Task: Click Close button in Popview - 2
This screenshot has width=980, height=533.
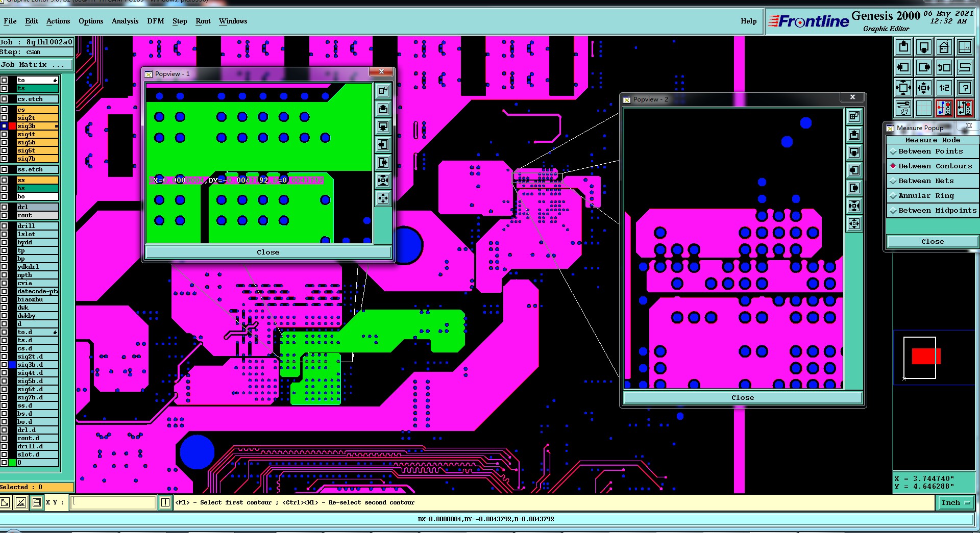Action: (x=743, y=397)
